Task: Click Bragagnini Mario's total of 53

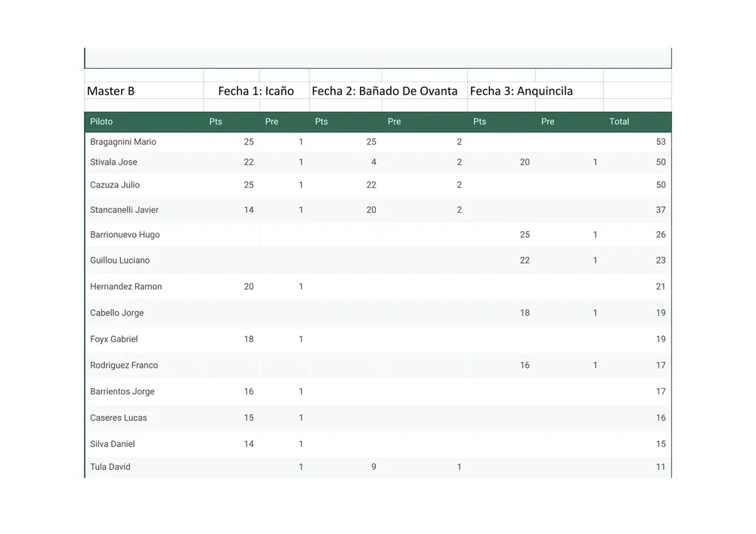Action: tap(660, 142)
